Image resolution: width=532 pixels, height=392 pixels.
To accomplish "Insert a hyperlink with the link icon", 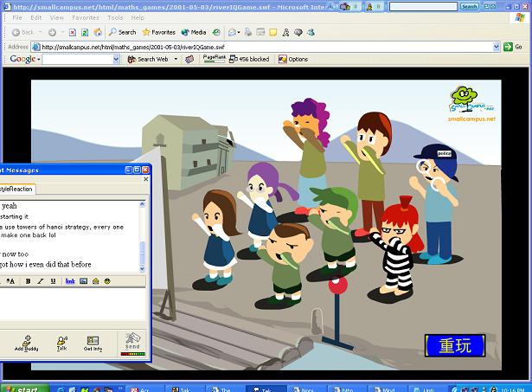I will [70, 281].
